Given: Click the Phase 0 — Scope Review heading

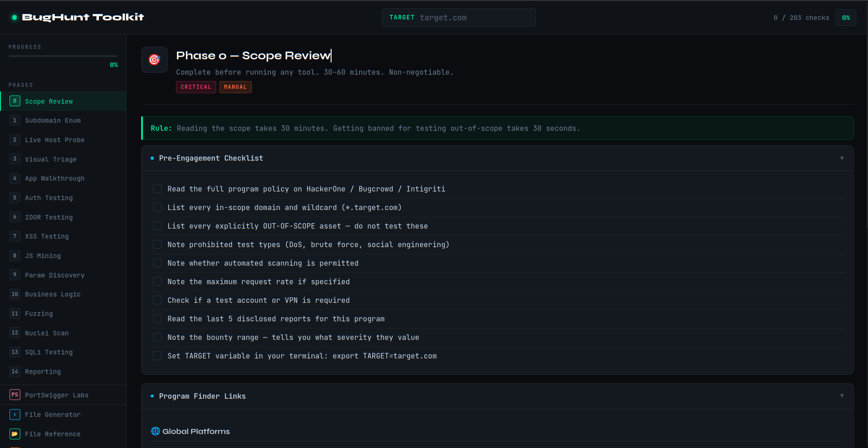Looking at the screenshot, I should 253,55.
